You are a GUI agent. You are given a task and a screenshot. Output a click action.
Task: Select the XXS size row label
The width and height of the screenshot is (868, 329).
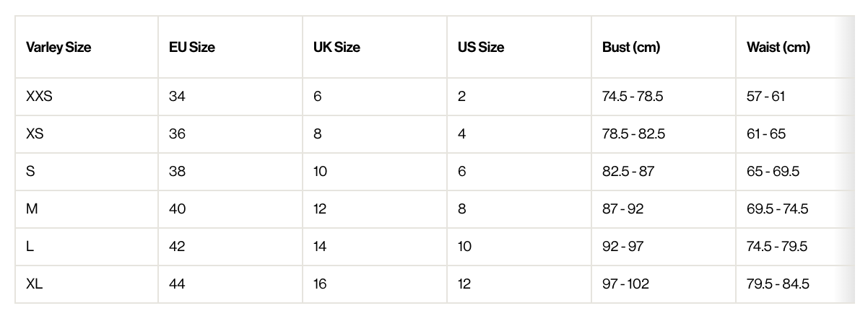tap(39, 96)
